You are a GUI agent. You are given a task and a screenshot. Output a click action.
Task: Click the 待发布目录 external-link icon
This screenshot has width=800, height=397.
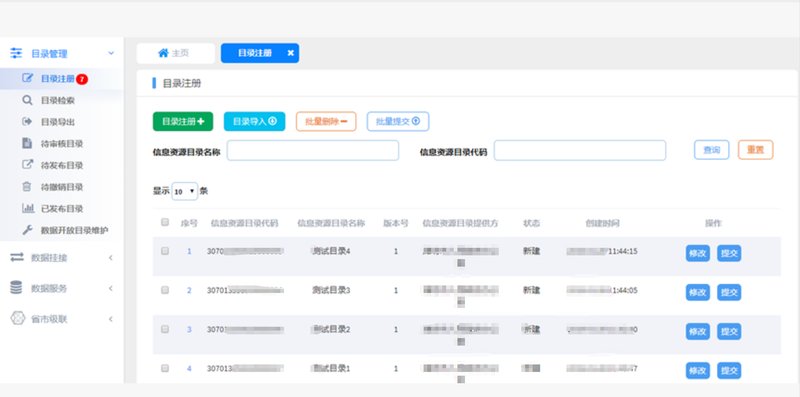[x=28, y=165]
